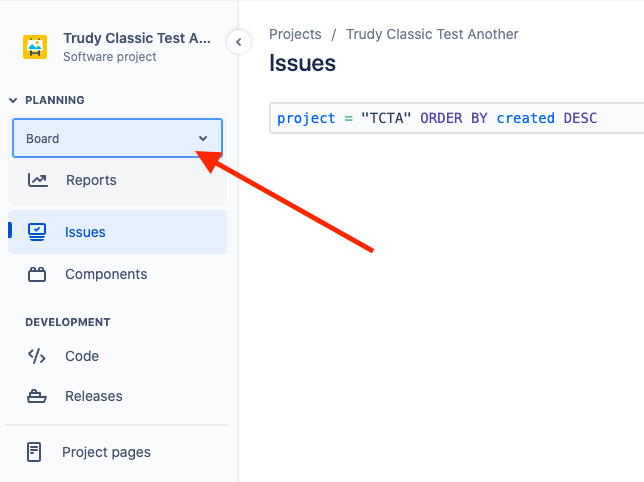This screenshot has height=482, width=644.
Task: Collapse the Planning section chevron
Action: (x=14, y=100)
